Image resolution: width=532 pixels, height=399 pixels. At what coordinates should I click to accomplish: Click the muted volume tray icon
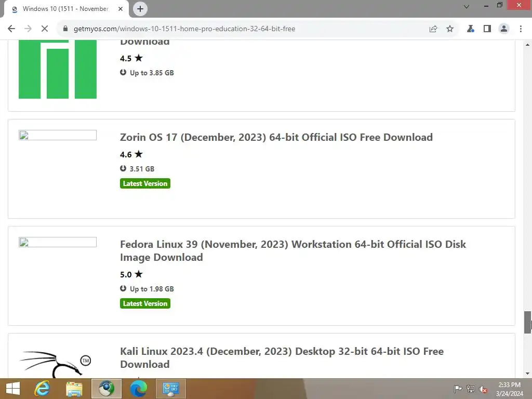point(483,389)
